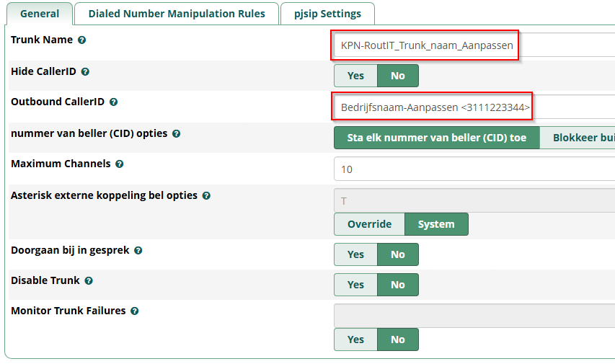615x364 pixels.
Task: Switch to Dialed Number Manipulation Rules tab
Action: [177, 14]
